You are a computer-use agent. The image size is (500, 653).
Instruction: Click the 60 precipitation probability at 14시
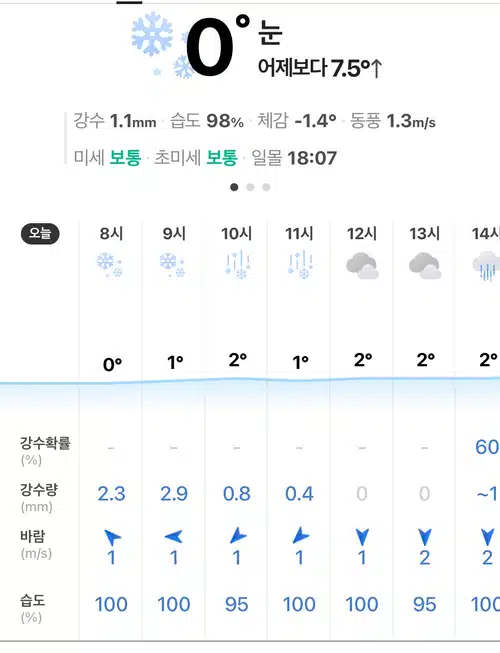(x=487, y=447)
